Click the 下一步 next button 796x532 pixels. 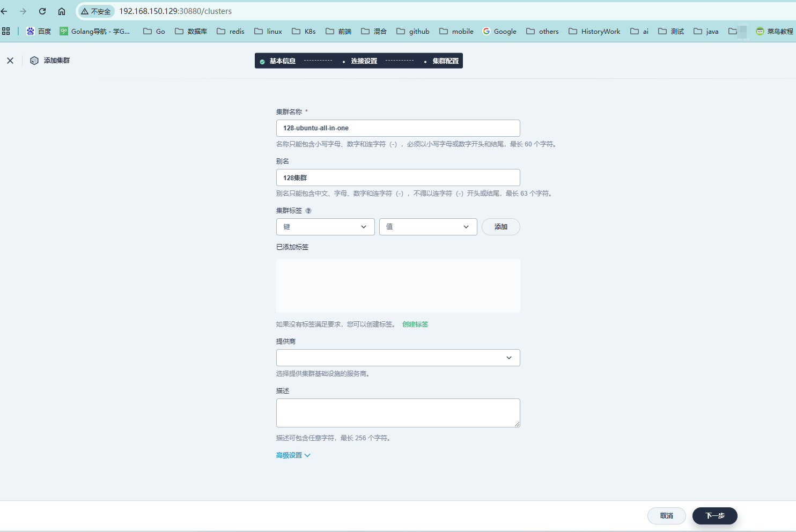(x=714, y=516)
